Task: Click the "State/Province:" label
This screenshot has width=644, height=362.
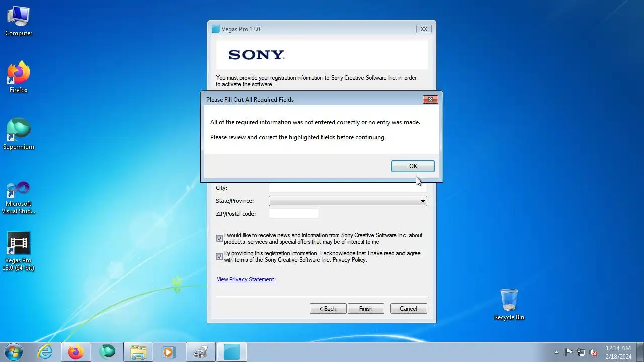Action: [x=235, y=201]
